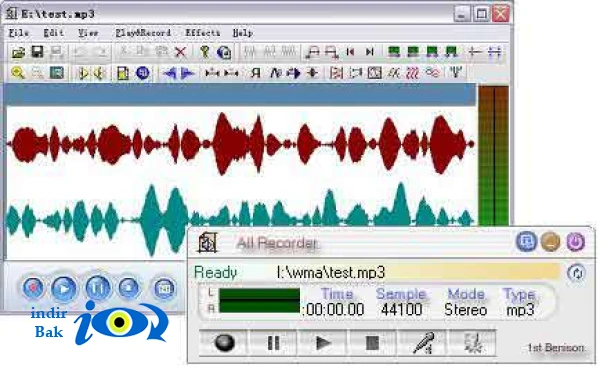Click the purple power button on recorder
This screenshot has height=368, width=600.
[x=576, y=242]
